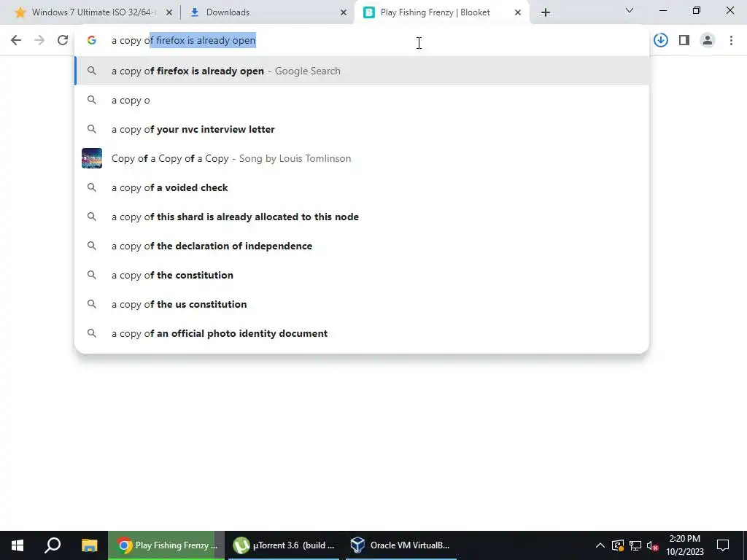747x560 pixels.
Task: Choose 'a copy of firefox is already open' suggestion
Action: point(362,71)
